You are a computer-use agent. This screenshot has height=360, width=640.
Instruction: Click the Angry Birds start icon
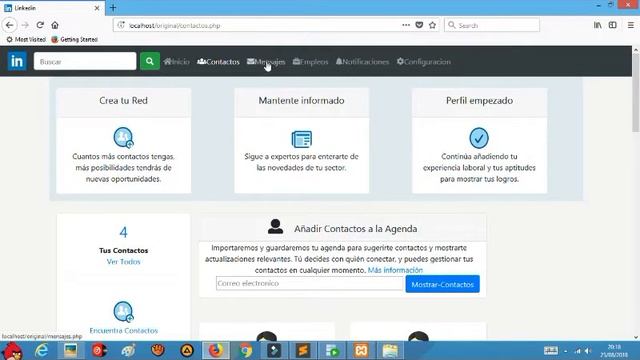point(12,351)
